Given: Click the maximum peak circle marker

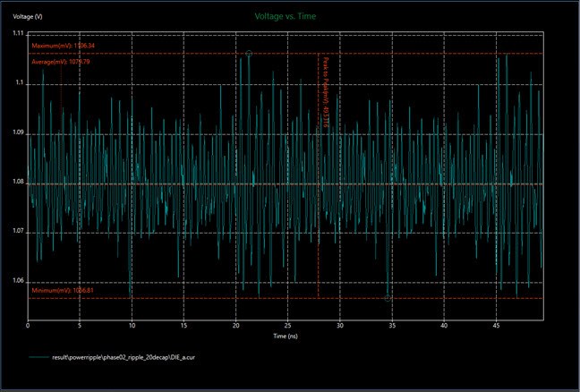Looking at the screenshot, I should click(x=249, y=55).
